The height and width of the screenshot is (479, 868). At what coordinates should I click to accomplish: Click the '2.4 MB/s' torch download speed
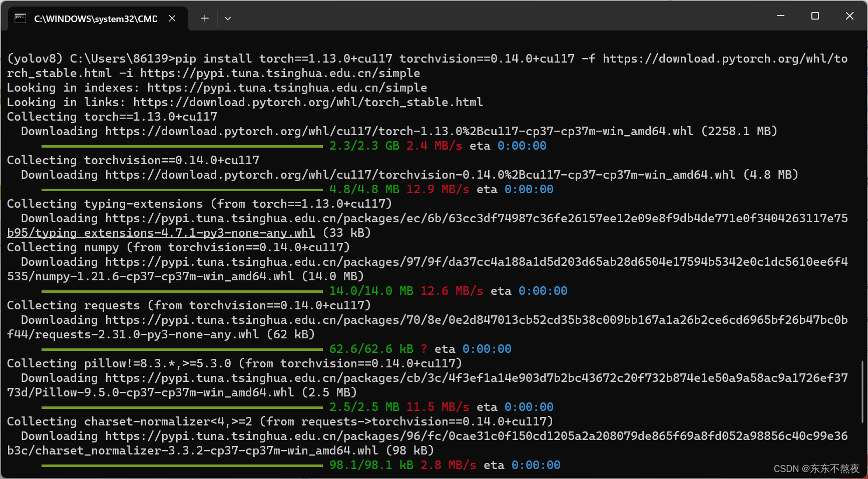coord(434,146)
